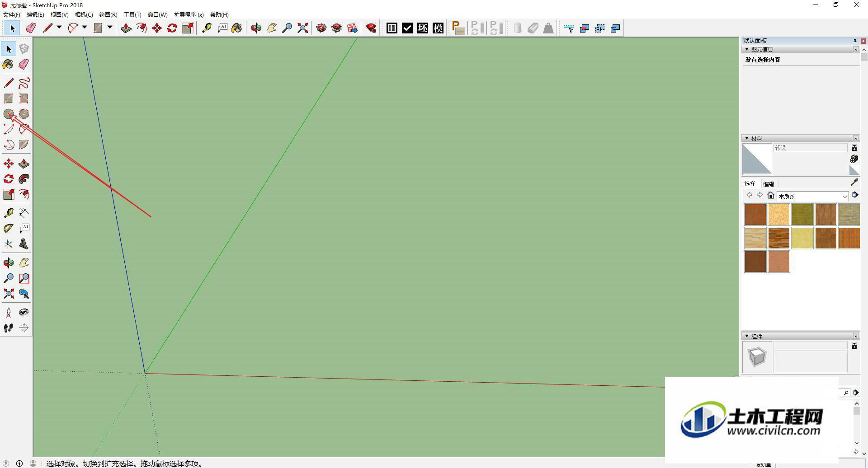Click the Offset tool in top toolbar

[142, 28]
